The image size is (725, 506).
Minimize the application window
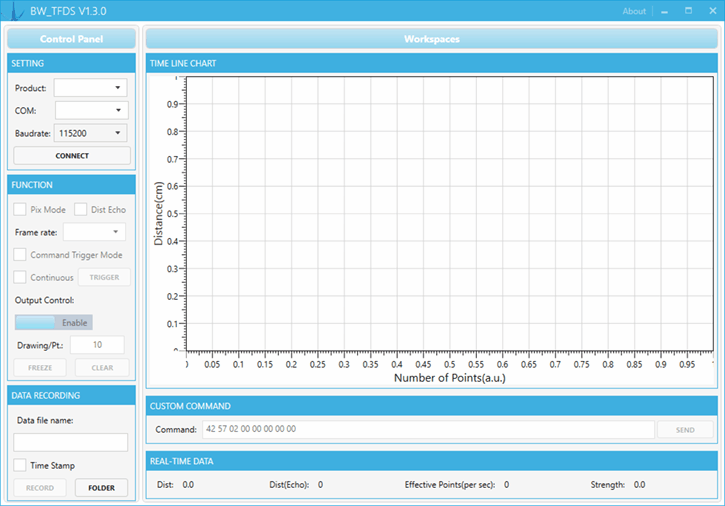(664, 11)
